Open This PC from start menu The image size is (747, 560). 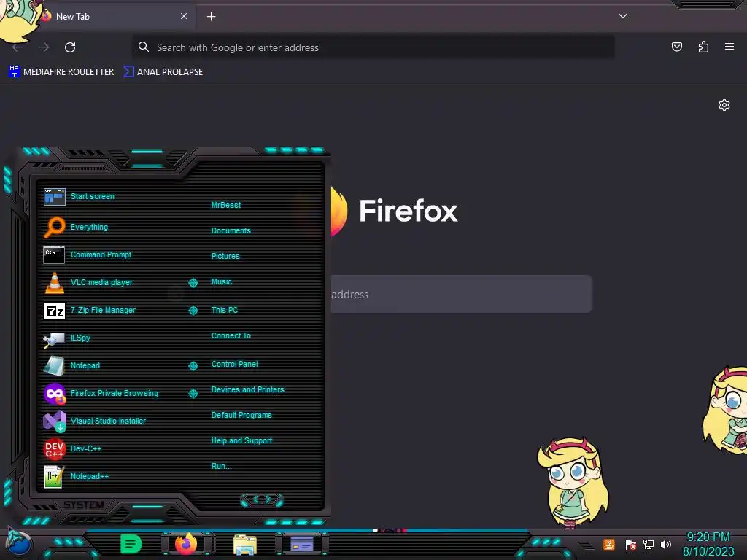(x=225, y=309)
